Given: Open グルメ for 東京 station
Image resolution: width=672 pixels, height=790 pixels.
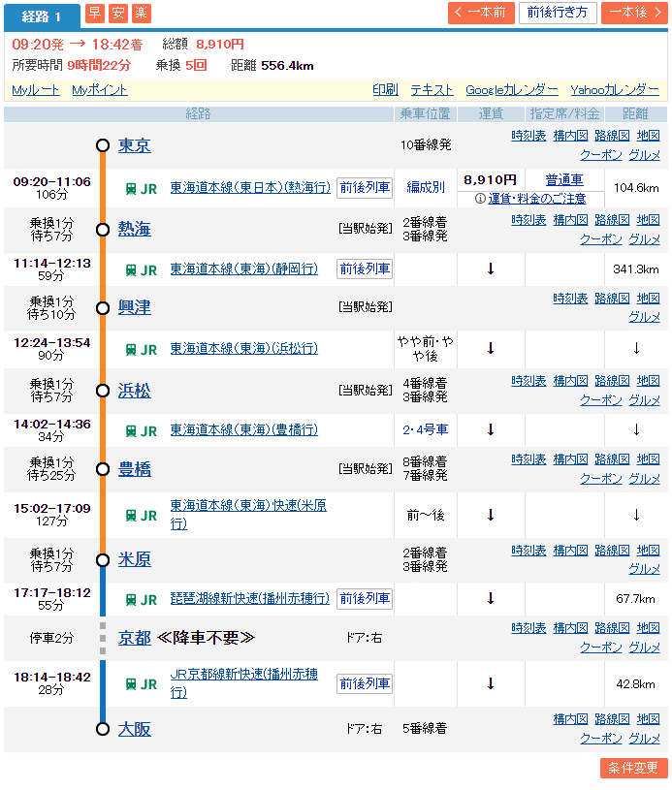Looking at the screenshot, I should pyautogui.click(x=644, y=155).
